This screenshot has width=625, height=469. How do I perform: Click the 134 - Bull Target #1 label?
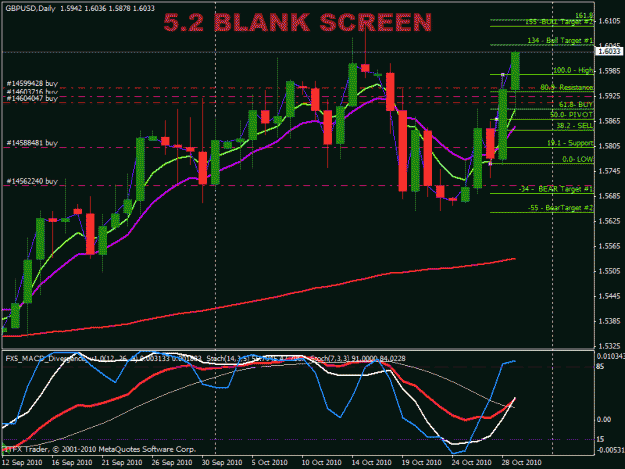pyautogui.click(x=560, y=41)
